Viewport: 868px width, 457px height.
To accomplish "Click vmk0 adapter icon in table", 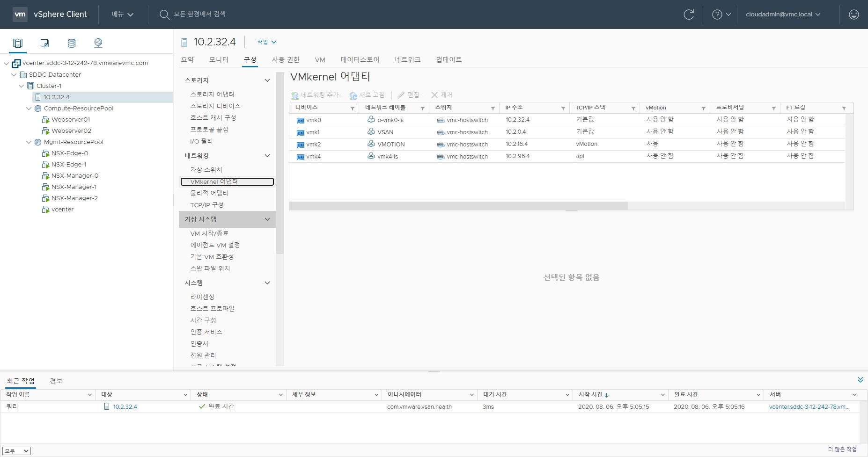I will pos(301,120).
